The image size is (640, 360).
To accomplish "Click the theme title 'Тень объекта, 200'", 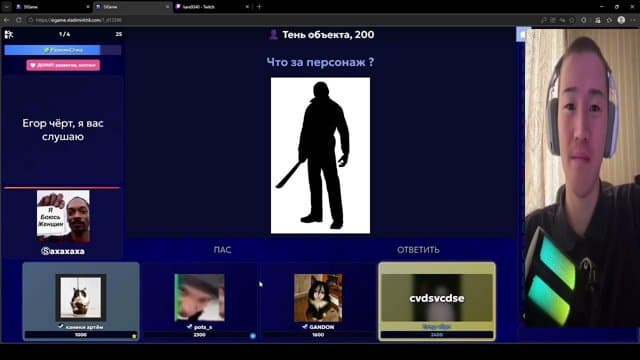I will pyautogui.click(x=328, y=35).
